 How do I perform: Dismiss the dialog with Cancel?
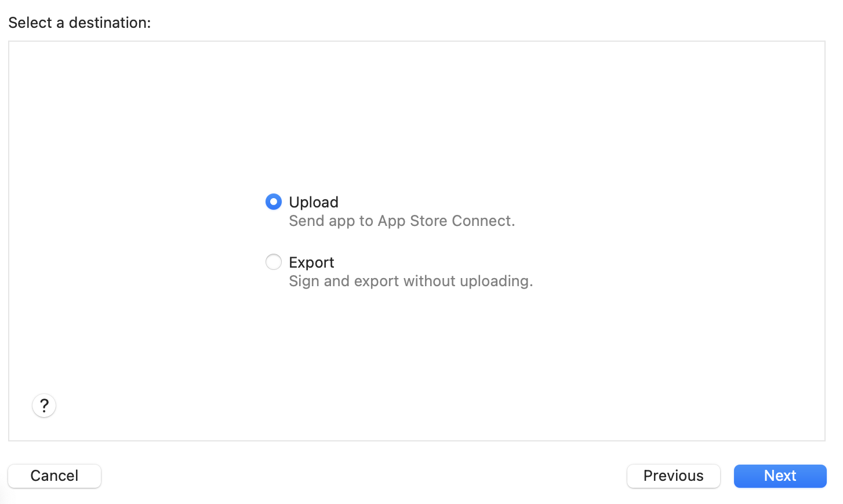coord(54,476)
